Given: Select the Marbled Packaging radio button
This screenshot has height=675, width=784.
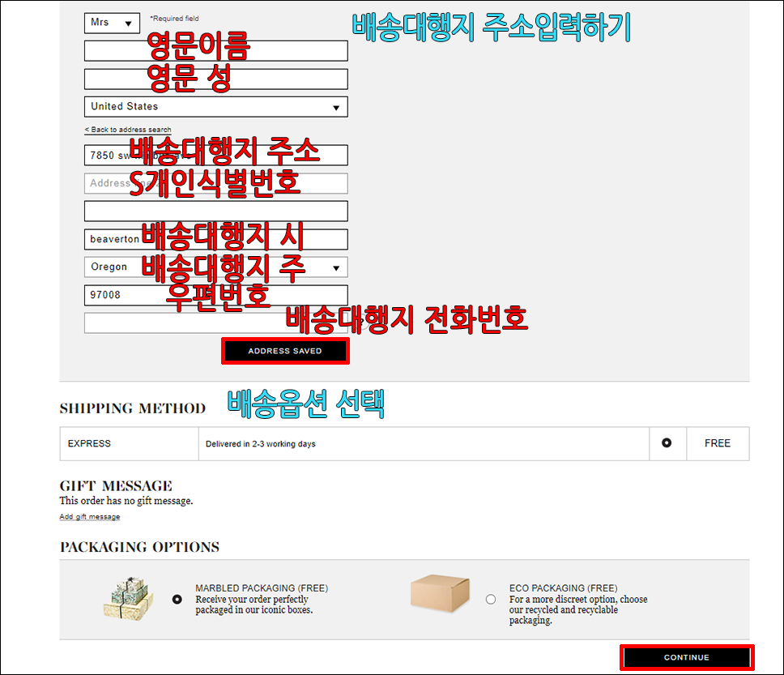Looking at the screenshot, I should point(177,600).
